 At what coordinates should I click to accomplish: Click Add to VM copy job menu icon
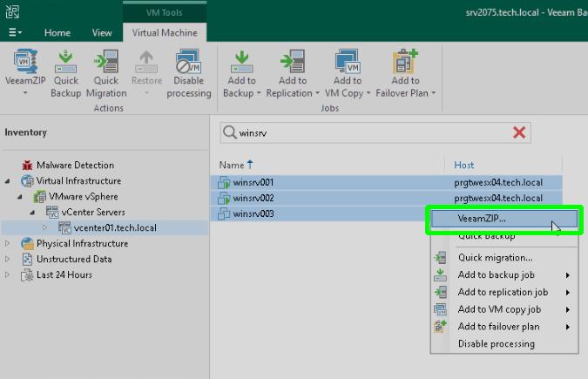tap(440, 309)
